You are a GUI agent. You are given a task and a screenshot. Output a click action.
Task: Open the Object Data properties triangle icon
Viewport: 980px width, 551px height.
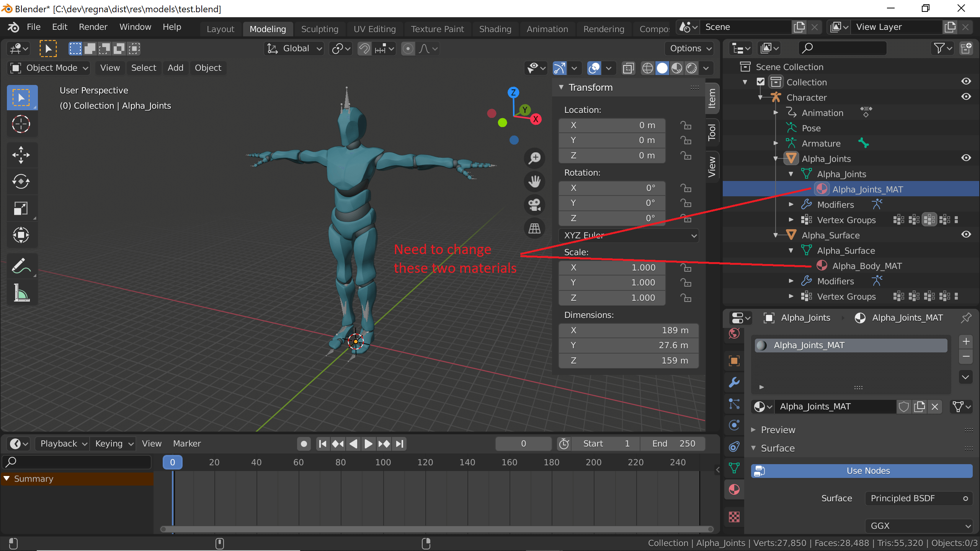click(x=734, y=468)
